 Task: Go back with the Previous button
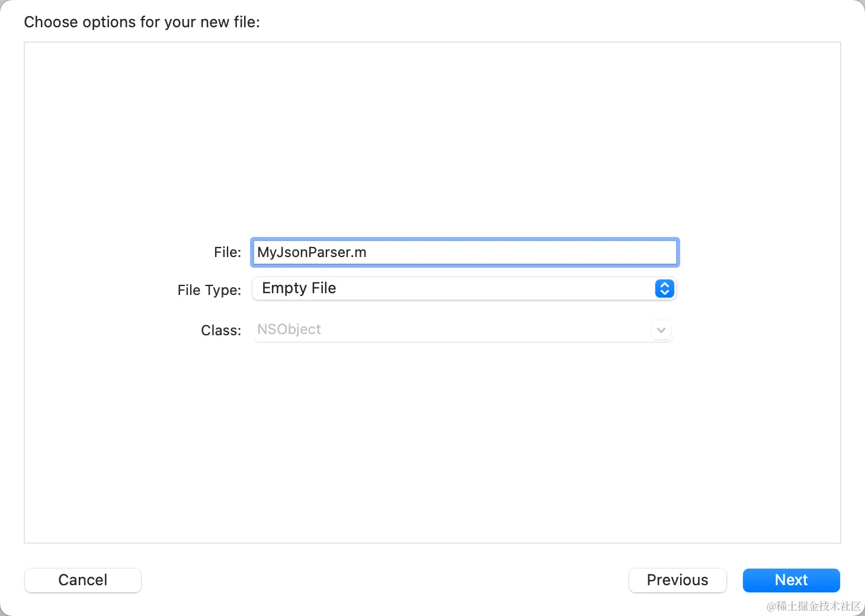[677, 580]
